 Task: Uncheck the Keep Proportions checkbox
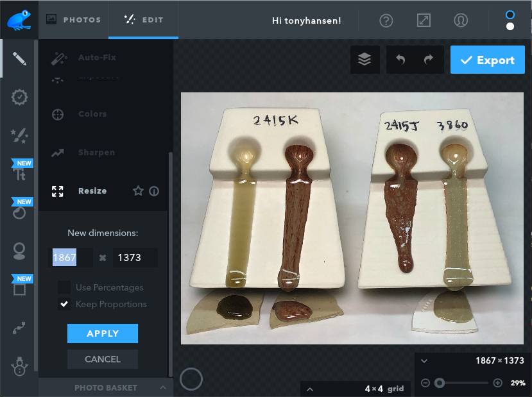(64, 304)
